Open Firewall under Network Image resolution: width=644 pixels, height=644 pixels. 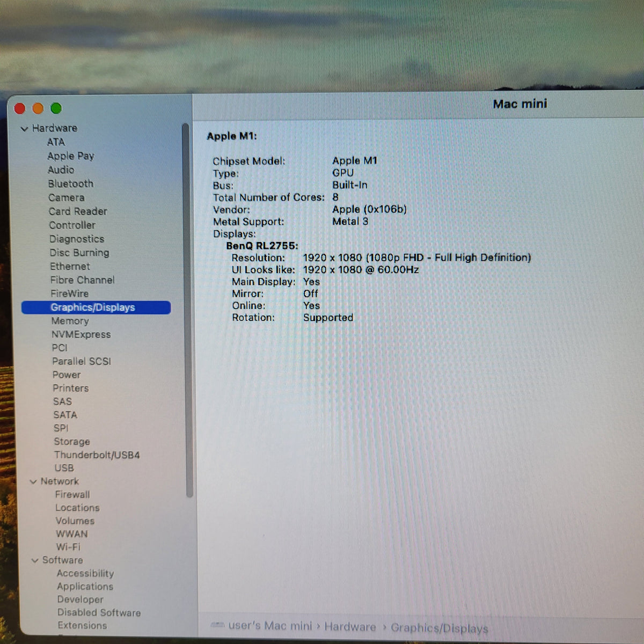tap(72, 494)
